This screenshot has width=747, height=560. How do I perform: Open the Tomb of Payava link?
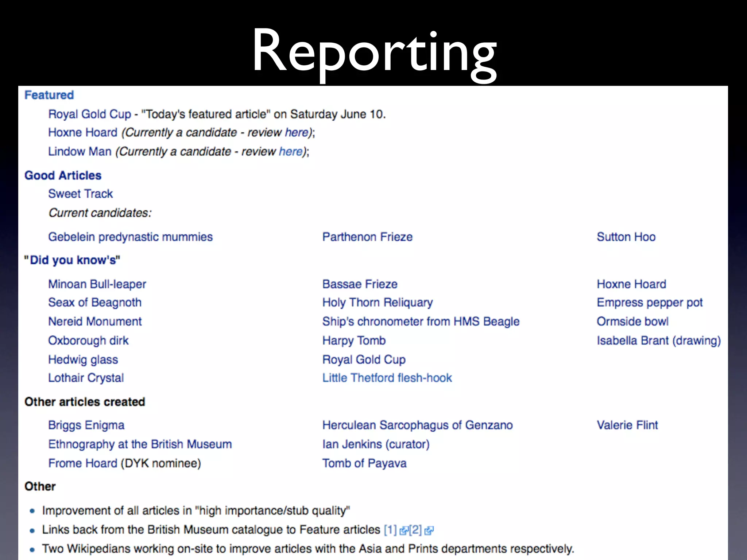pos(364,463)
